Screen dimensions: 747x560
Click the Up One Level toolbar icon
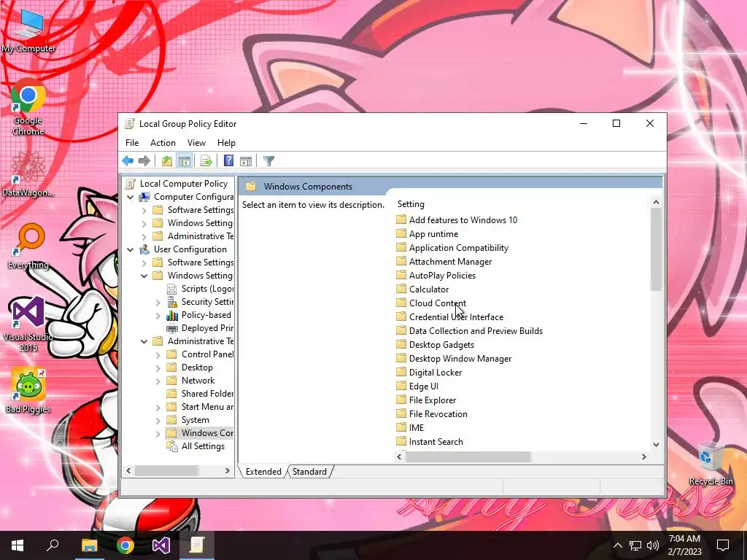(167, 161)
